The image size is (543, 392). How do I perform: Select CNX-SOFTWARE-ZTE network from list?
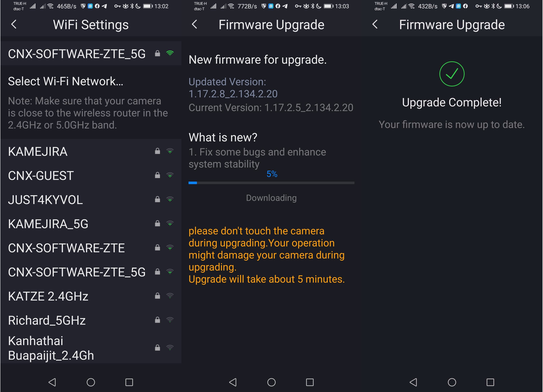pyautogui.click(x=91, y=248)
